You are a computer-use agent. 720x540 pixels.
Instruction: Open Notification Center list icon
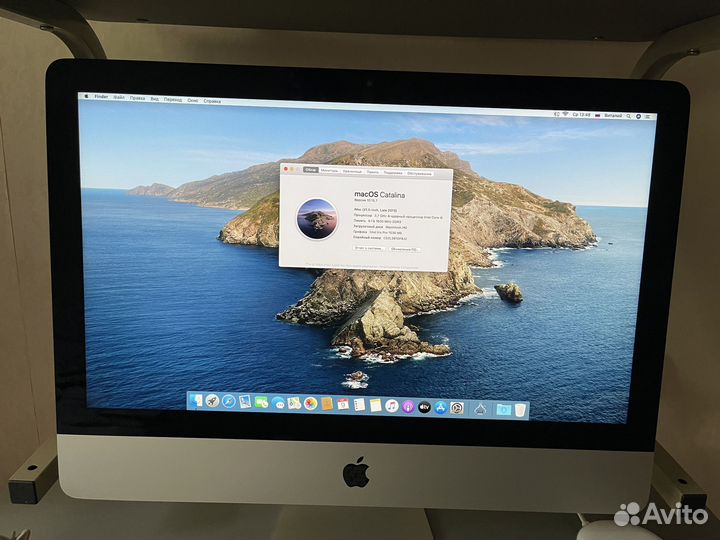point(648,117)
